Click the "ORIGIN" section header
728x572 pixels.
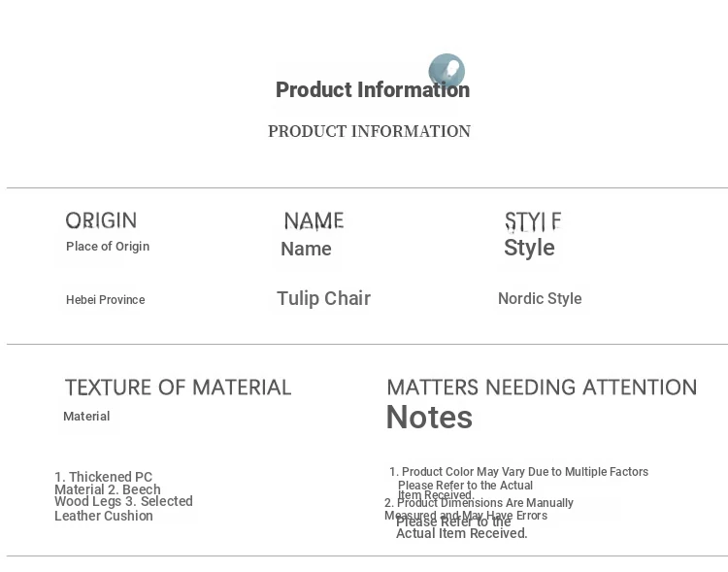[101, 220]
